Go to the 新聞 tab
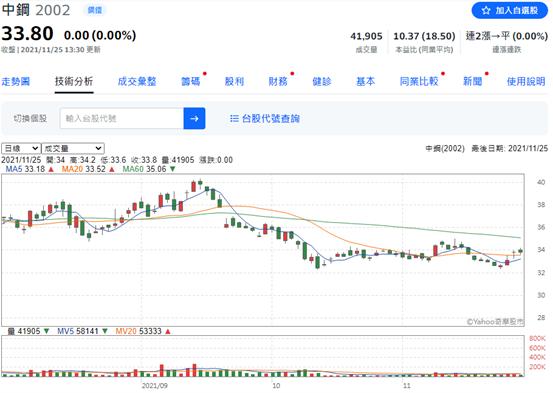Image resolution: width=553 pixels, height=393 pixels. [473, 81]
